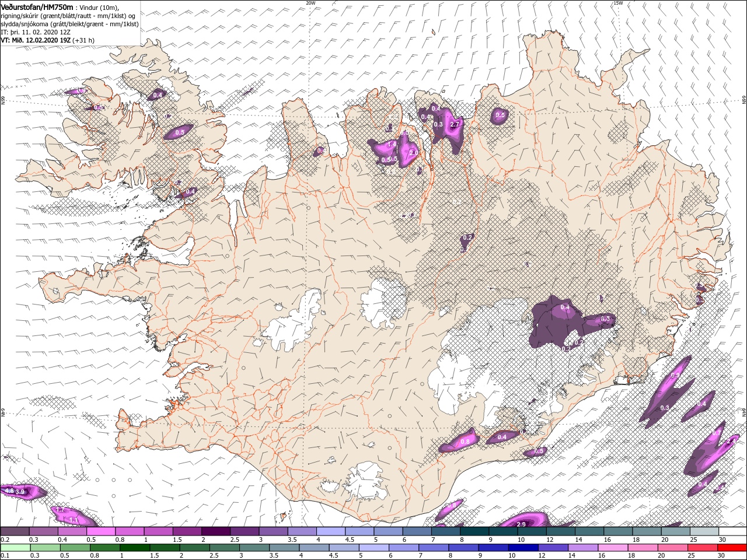This screenshot has width=747, height=560.
Task: Click the 15W longitude label
Action: point(618,3)
